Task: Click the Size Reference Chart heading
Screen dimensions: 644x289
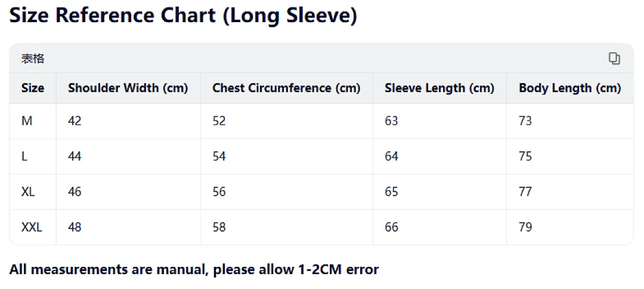Action: 183,16
